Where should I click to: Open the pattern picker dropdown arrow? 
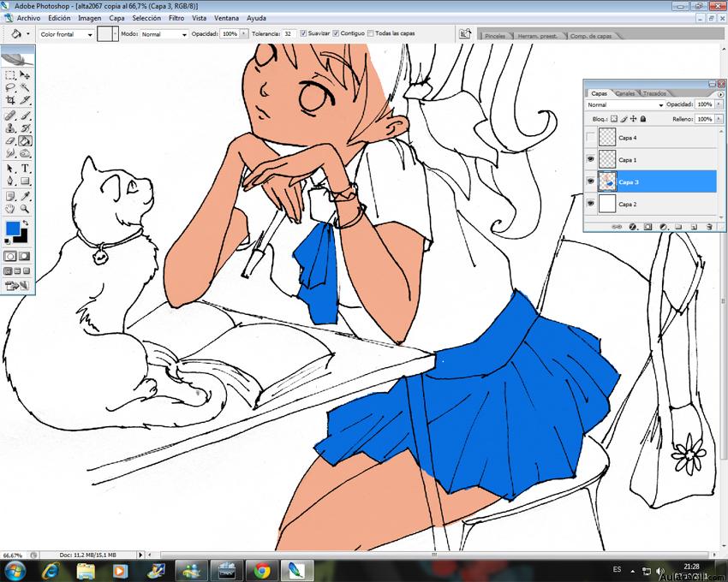(115, 34)
